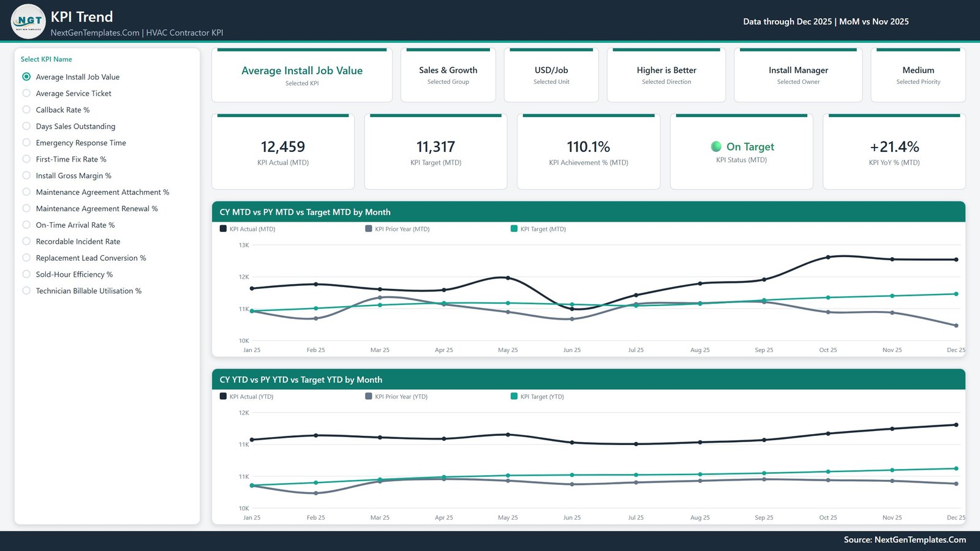Click the Feb 25 prior year point on YTD chart
The height and width of the screenshot is (551, 980).
point(316,493)
